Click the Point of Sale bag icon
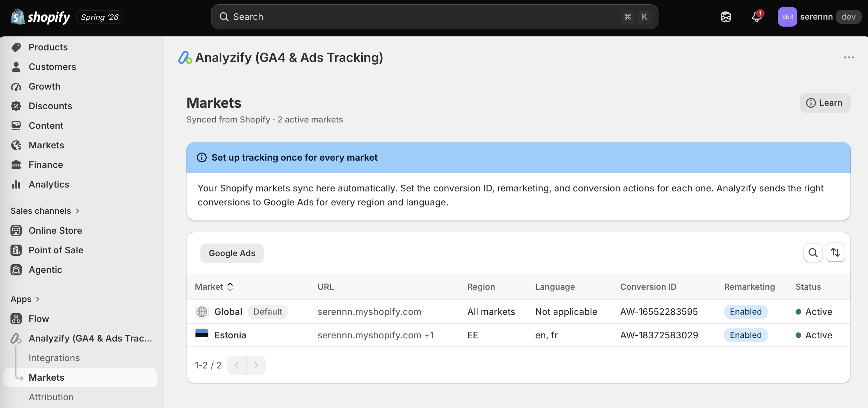Viewport: 868px width, 408px height. coord(16,250)
